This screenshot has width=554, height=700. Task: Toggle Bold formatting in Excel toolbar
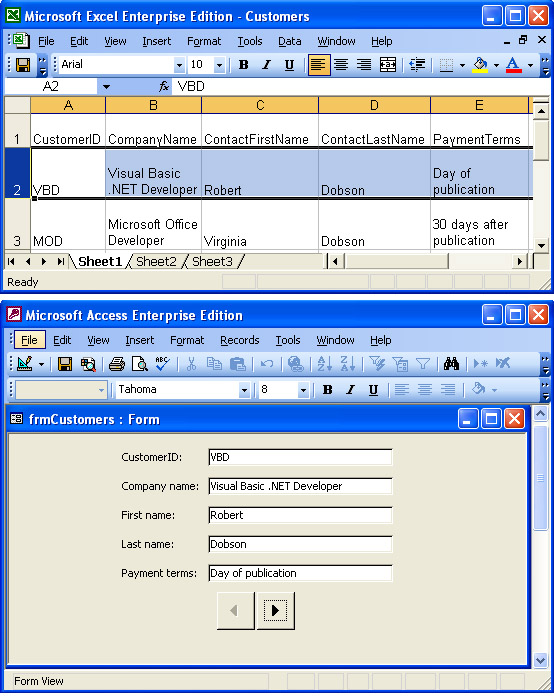[x=243, y=65]
